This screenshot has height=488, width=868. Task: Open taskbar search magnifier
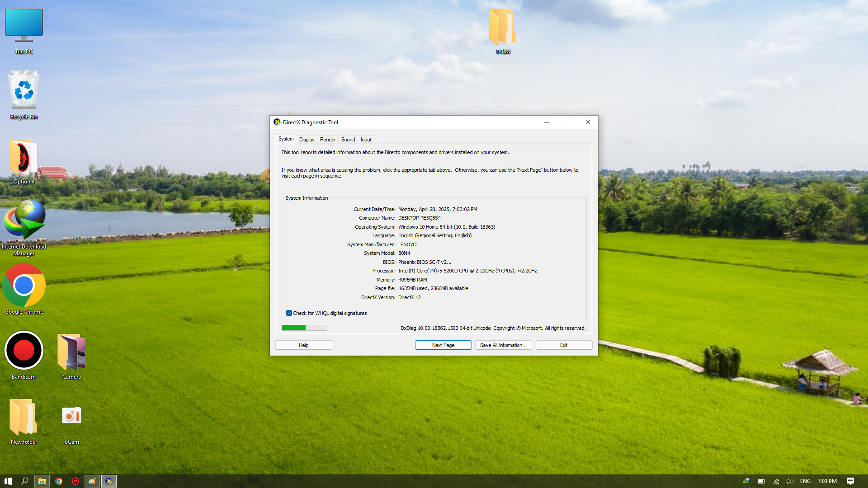pos(24,481)
